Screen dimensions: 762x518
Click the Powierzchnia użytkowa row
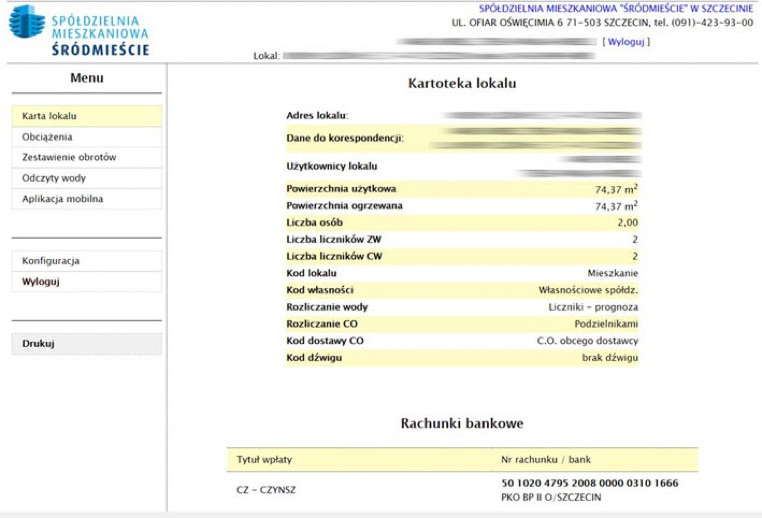(x=462, y=188)
